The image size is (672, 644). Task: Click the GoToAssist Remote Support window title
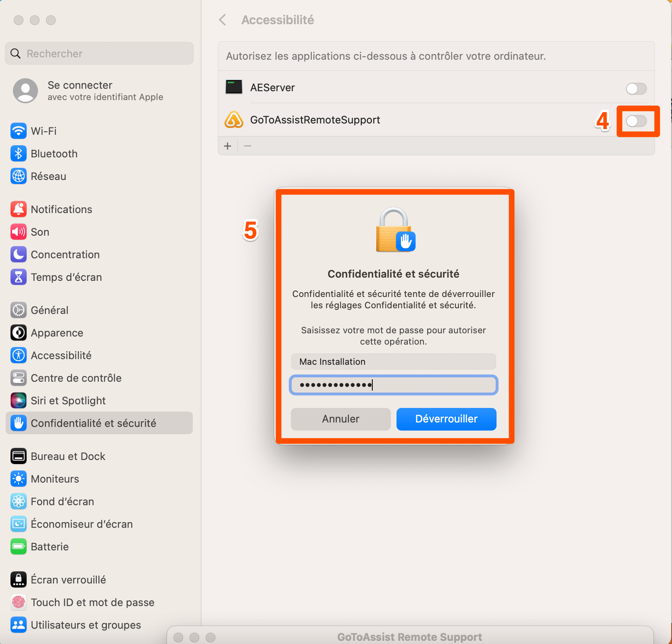click(409, 637)
